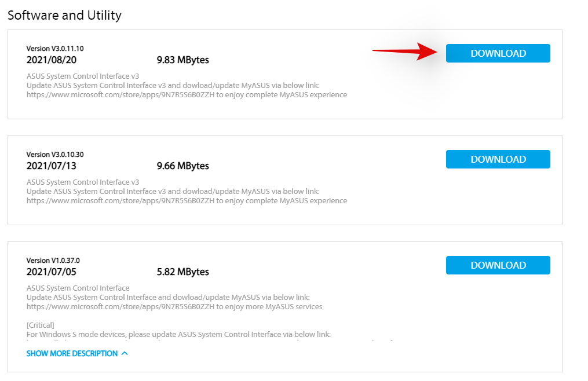Click the 9.83 MBytes file size

[x=182, y=60]
